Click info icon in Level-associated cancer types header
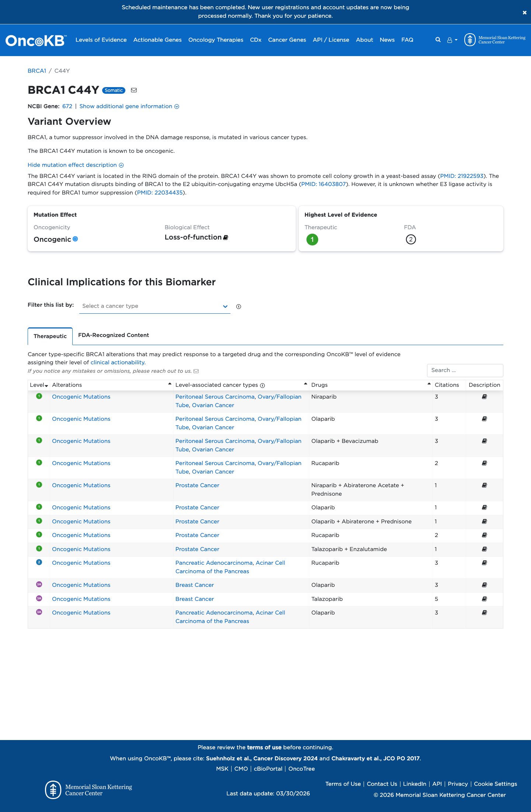Image resolution: width=531 pixels, height=812 pixels. [263, 385]
